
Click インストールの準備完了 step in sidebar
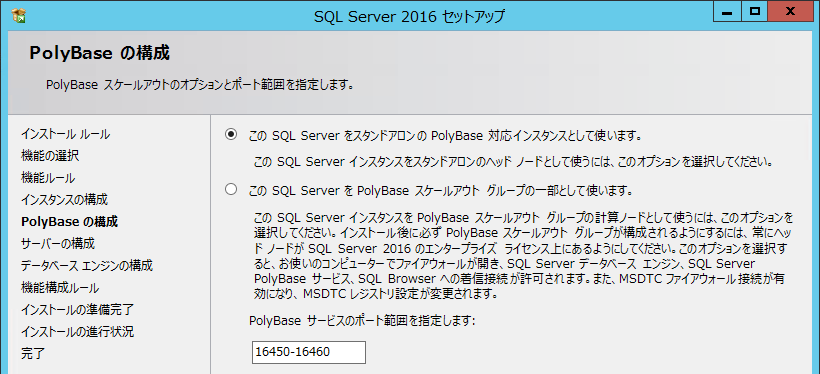(77, 310)
